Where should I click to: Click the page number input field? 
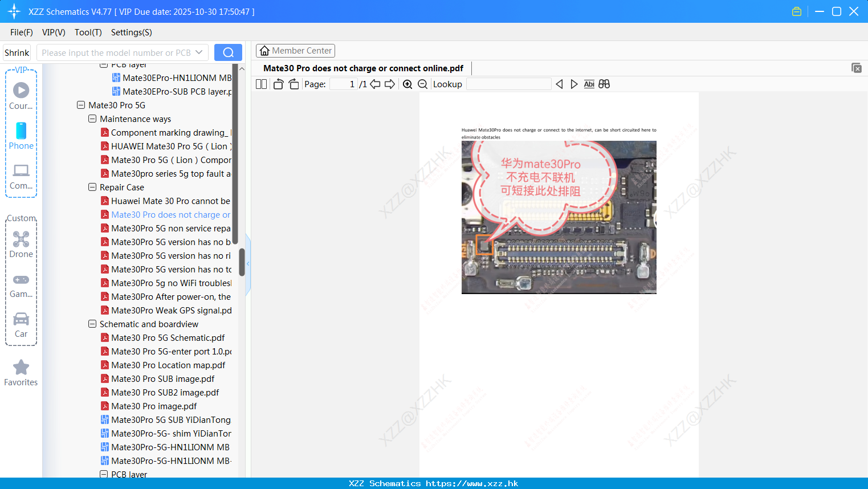pos(344,84)
